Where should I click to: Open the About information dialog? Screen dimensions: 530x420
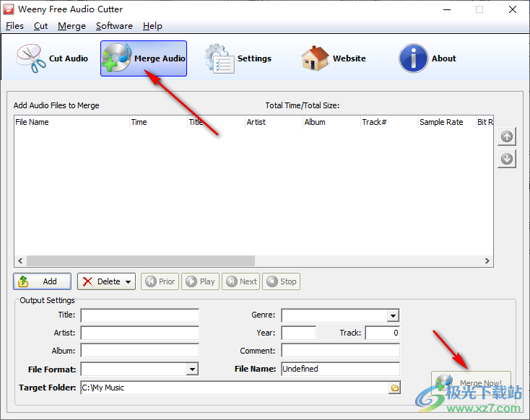pos(428,58)
